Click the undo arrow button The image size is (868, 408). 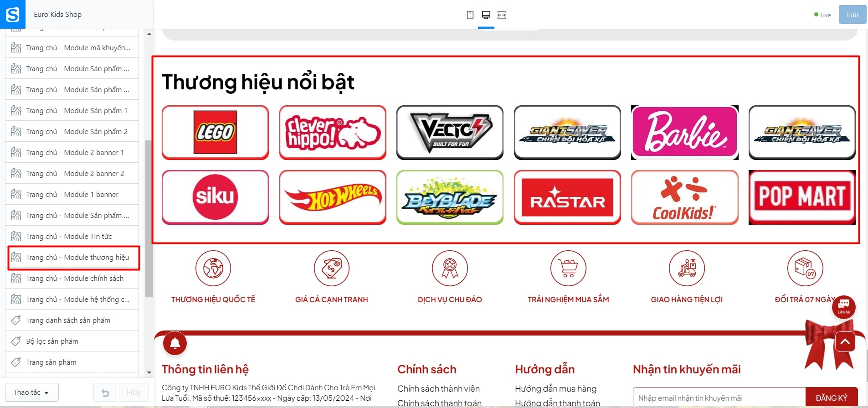105,393
